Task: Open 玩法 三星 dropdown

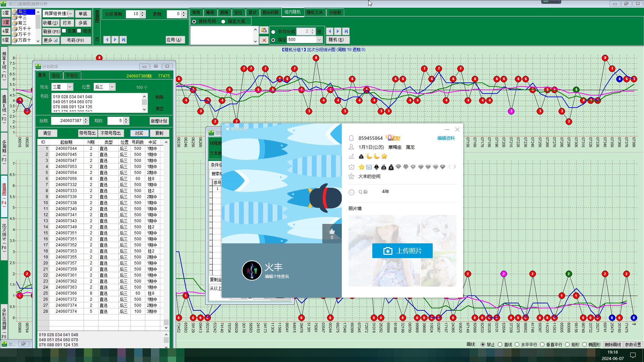Action: (x=70, y=87)
